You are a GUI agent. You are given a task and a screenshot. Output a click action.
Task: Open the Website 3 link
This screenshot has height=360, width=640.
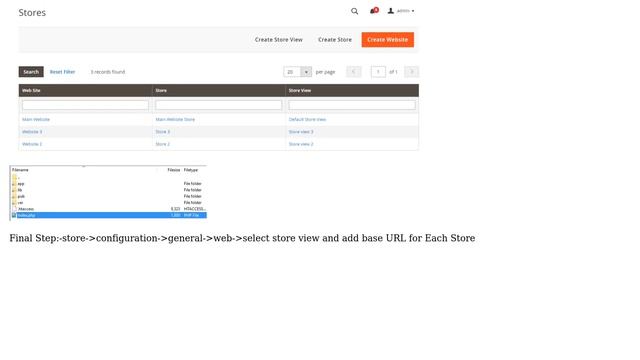tap(32, 132)
